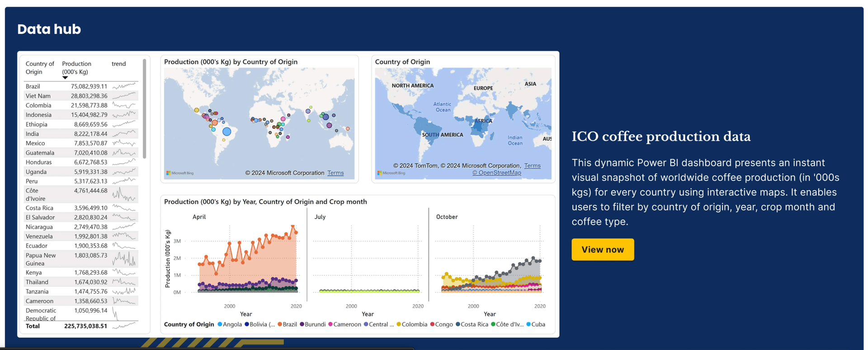Open the OpenStreetMap attribution link
This screenshot has height=350, width=868.
[x=497, y=173]
